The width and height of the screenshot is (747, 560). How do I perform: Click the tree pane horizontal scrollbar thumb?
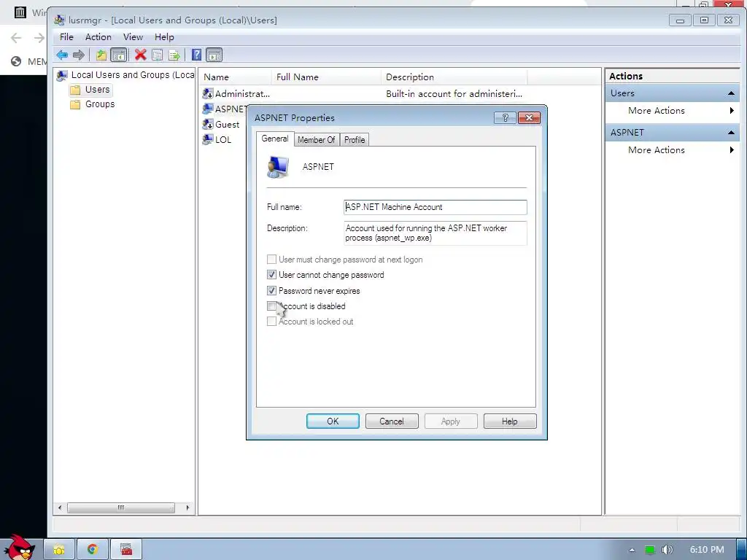121,507
